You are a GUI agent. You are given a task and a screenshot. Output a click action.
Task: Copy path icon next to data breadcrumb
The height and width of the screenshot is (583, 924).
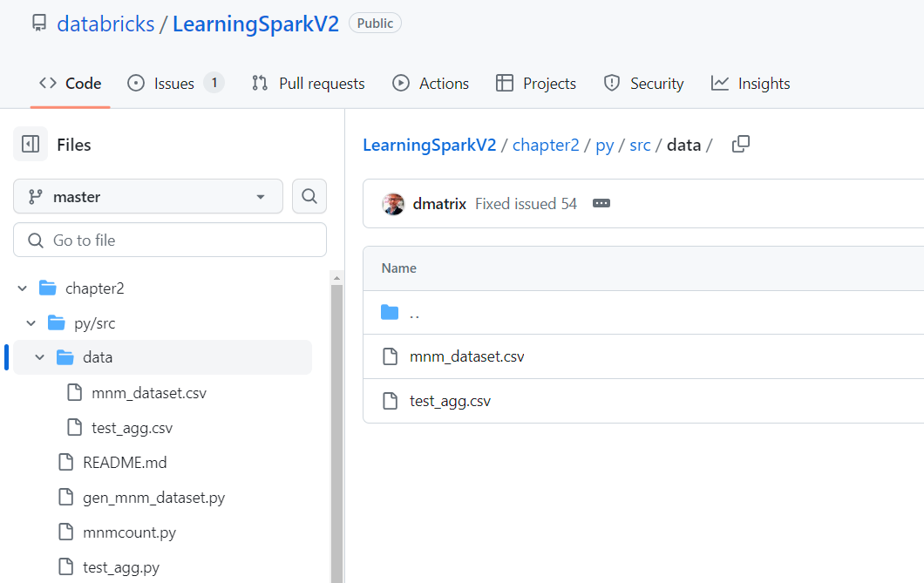pyautogui.click(x=741, y=145)
